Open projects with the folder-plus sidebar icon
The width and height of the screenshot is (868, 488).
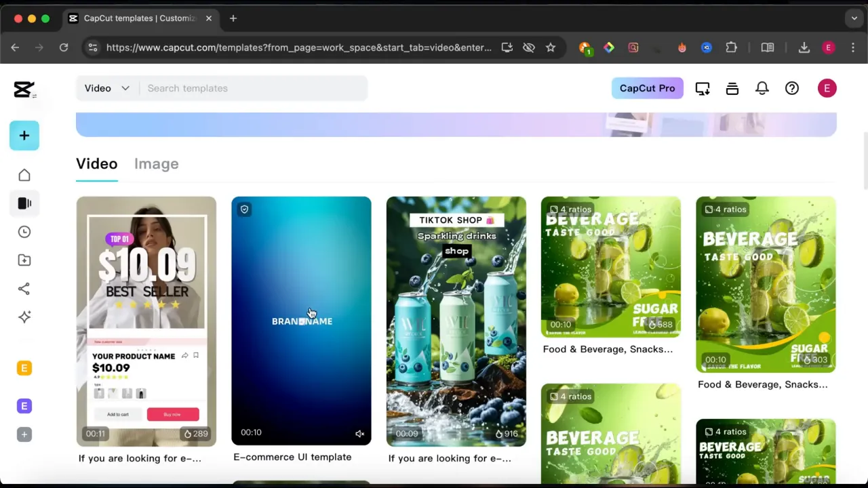[24, 260]
